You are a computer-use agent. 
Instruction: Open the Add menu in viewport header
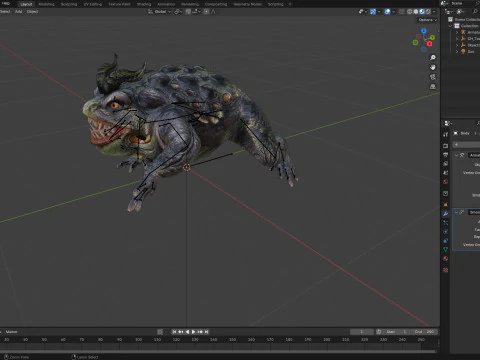point(18,11)
